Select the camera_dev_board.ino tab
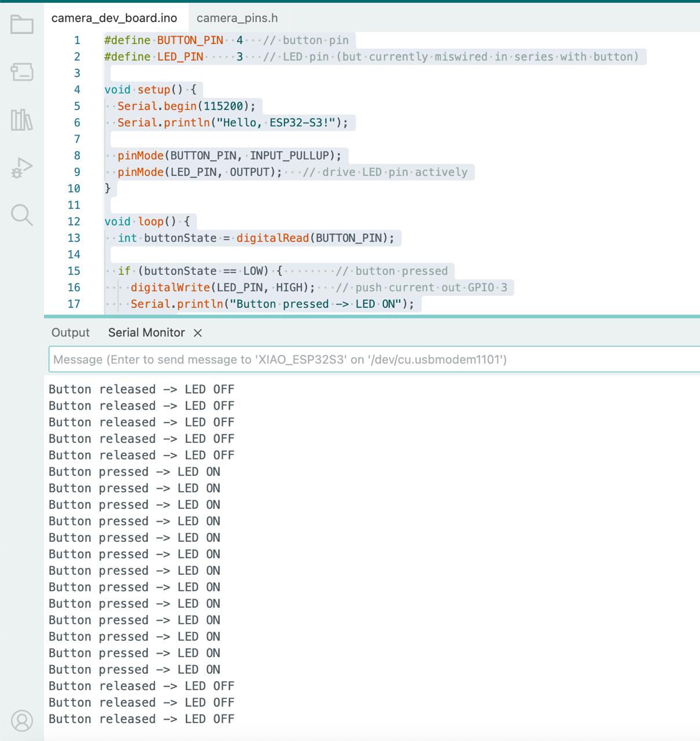The height and width of the screenshot is (741, 700). 114,18
